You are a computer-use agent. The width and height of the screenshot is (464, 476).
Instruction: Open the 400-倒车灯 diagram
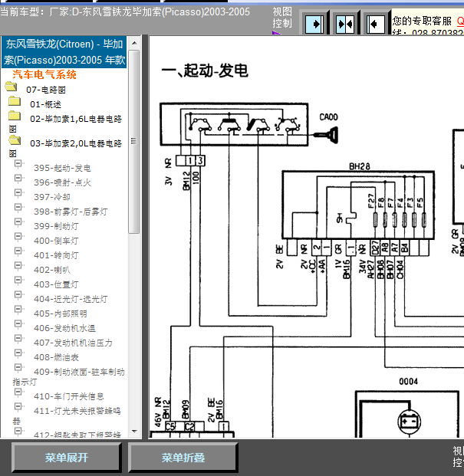click(x=56, y=241)
